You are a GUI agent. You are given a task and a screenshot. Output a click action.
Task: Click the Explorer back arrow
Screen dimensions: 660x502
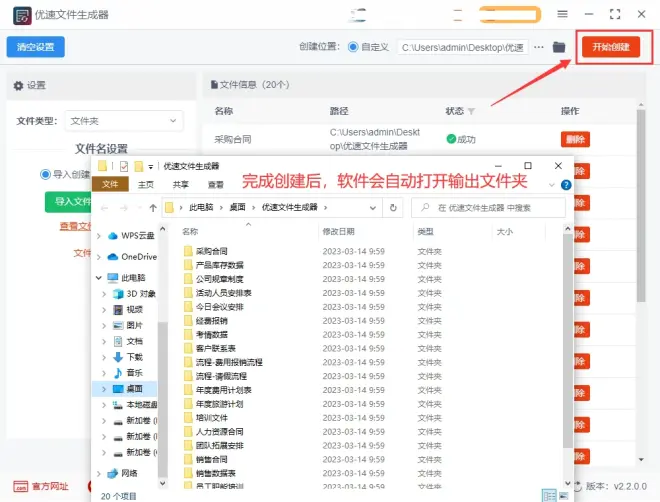(104, 208)
